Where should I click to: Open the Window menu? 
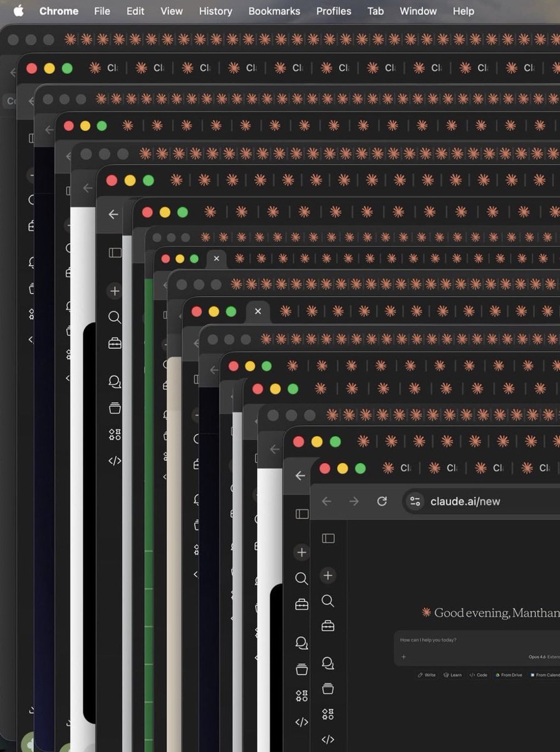pyautogui.click(x=418, y=11)
